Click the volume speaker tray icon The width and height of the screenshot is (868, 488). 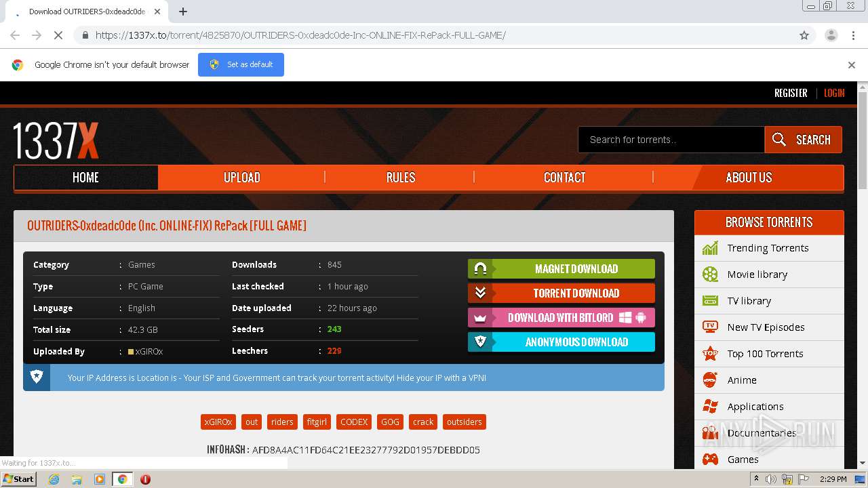point(771,479)
